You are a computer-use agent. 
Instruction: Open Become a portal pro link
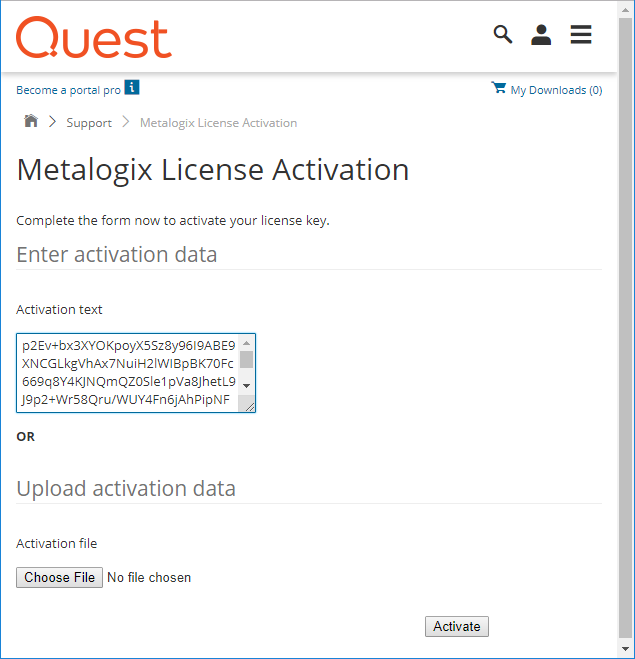click(68, 90)
